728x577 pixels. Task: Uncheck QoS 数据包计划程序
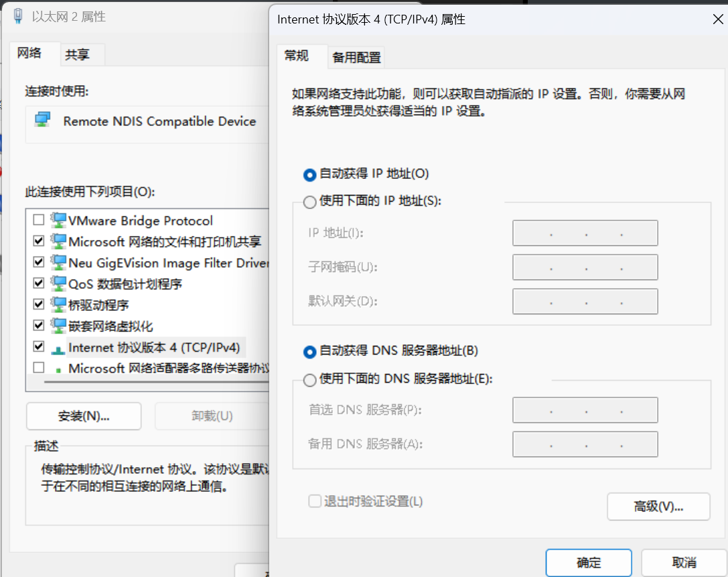[x=39, y=283]
